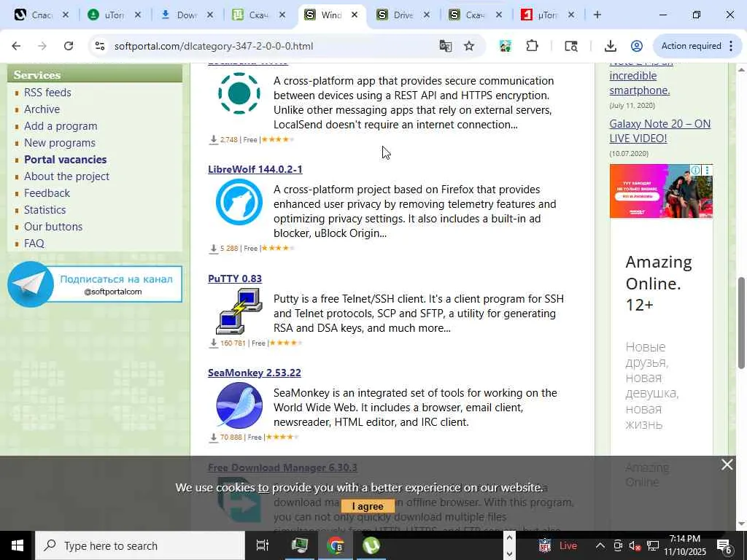Screen dimensions: 747x560
Task: Open PuTTY 0.83 title link
Action: pyautogui.click(x=235, y=279)
